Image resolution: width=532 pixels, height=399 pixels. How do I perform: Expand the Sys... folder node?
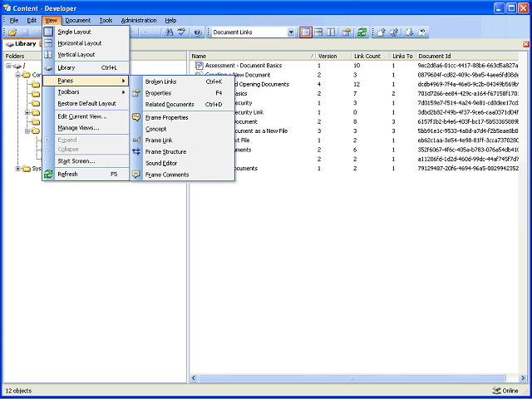(x=17, y=169)
